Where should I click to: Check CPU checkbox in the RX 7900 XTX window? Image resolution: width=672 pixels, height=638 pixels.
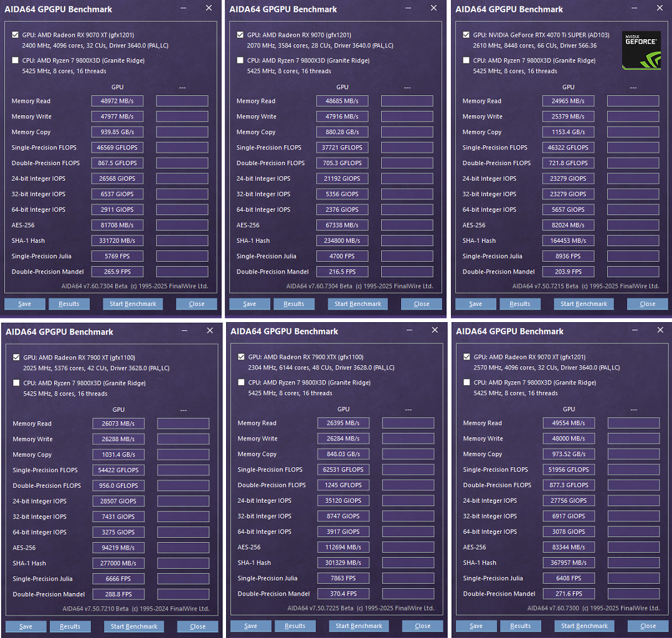point(241,383)
